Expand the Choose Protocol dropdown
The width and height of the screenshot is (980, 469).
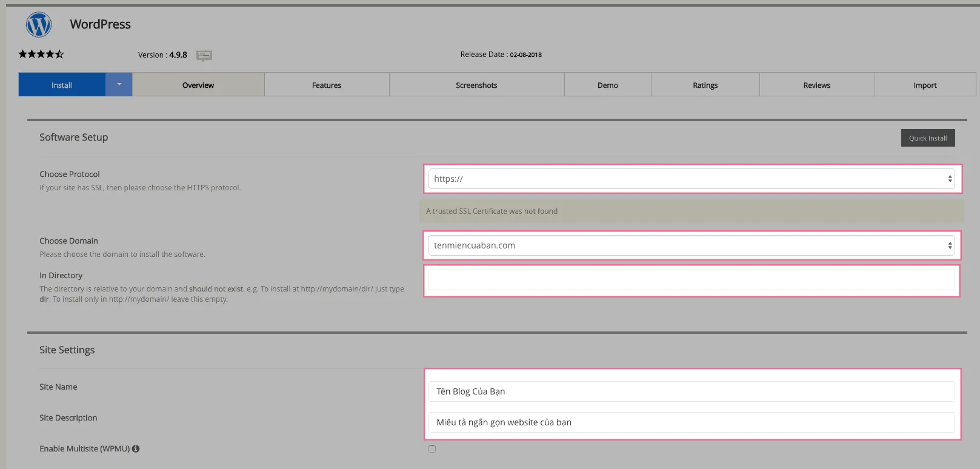point(692,179)
